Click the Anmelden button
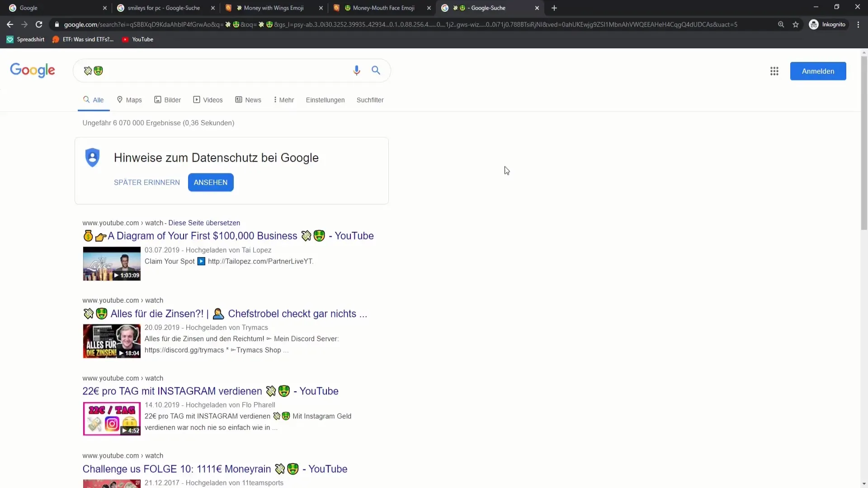Viewport: 868px width, 488px height. click(x=818, y=71)
